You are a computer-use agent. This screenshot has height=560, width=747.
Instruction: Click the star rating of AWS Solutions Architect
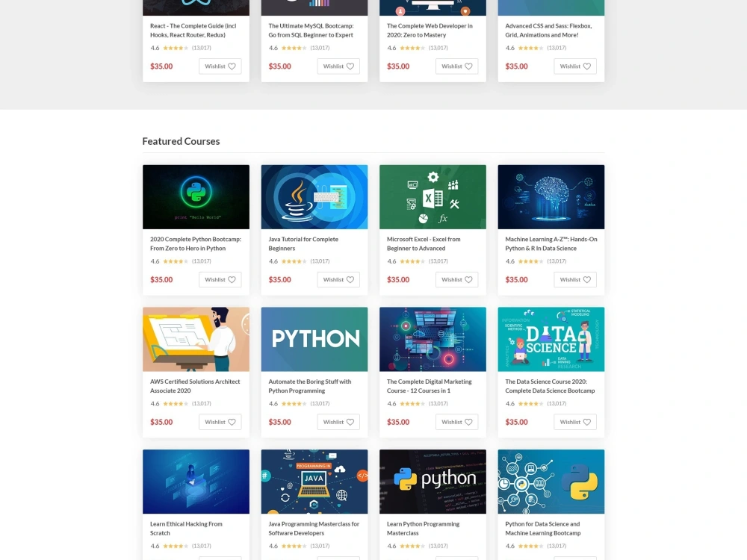[x=176, y=404]
